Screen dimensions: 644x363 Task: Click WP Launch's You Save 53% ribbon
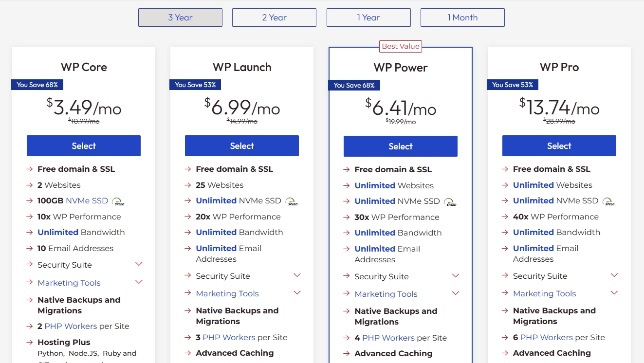pyautogui.click(x=195, y=85)
